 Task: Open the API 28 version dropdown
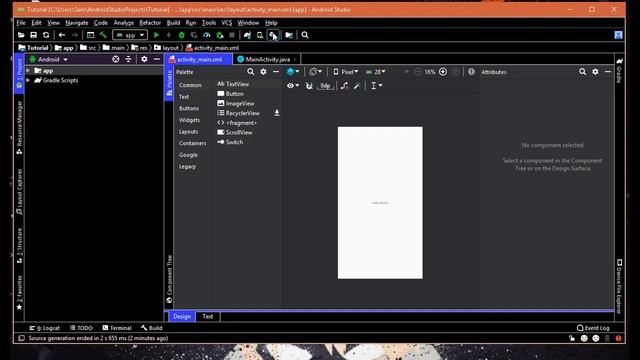coord(376,72)
